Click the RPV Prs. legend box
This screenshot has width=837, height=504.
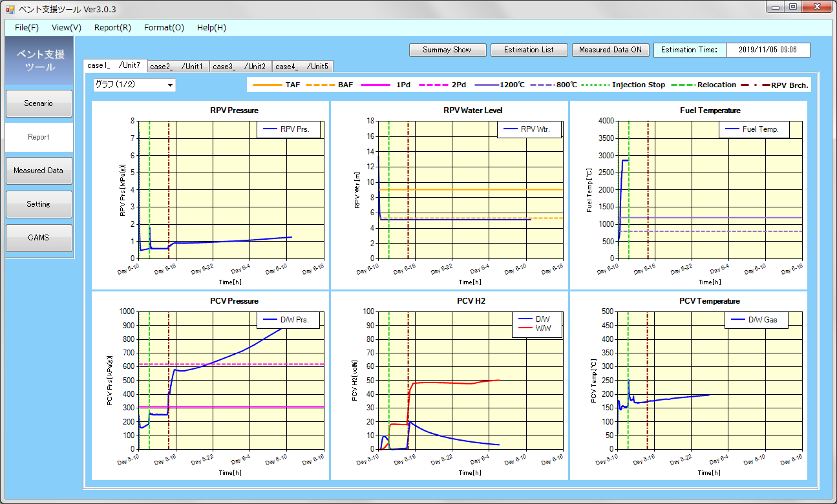pos(288,129)
